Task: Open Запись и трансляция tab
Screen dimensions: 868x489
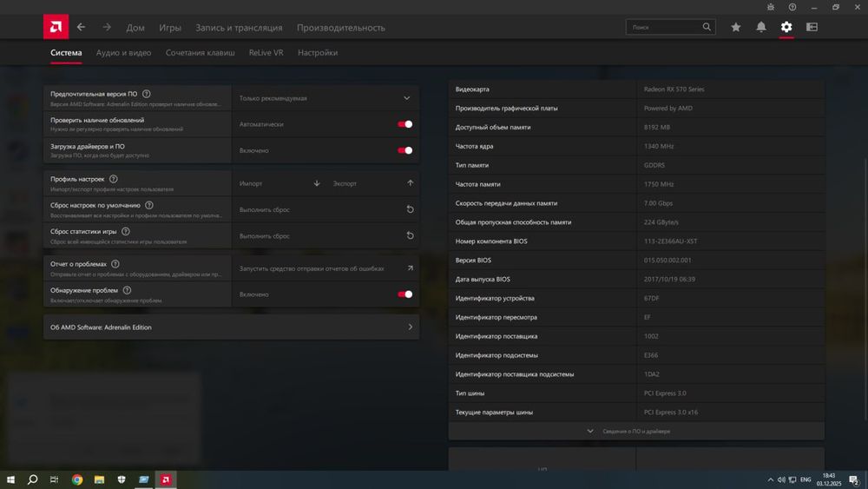Action: coord(239,28)
